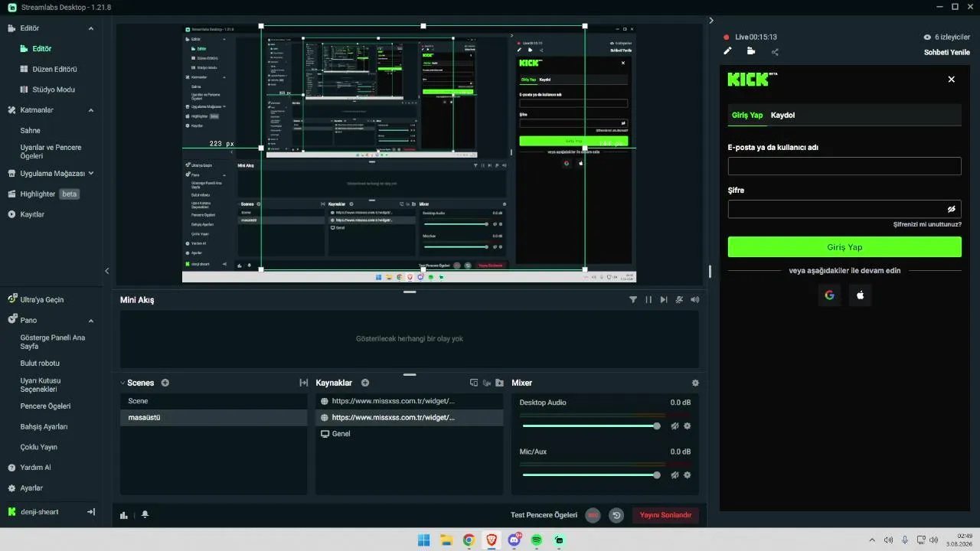The image size is (980, 551).
Task: Close the Kick login dialog
Action: (952, 79)
